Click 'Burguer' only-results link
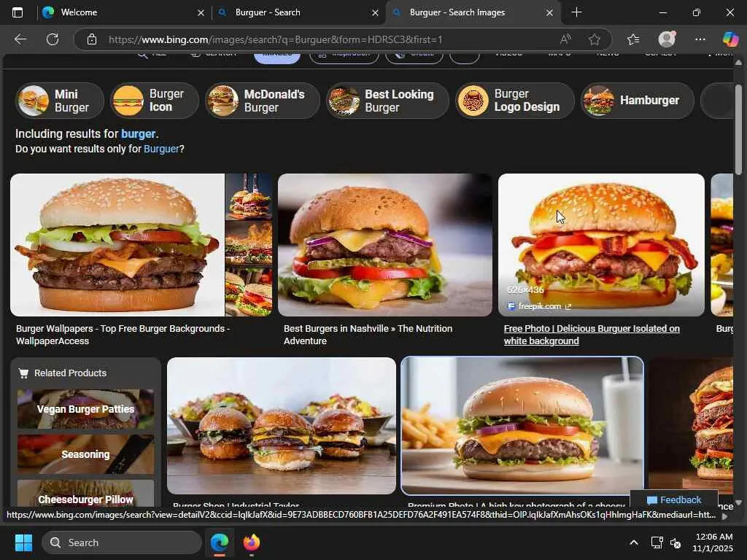The width and height of the screenshot is (747, 560). (161, 149)
